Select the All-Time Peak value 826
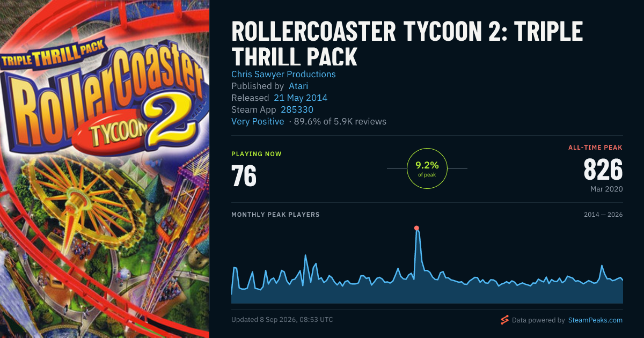This screenshot has height=338, width=644. 603,170
